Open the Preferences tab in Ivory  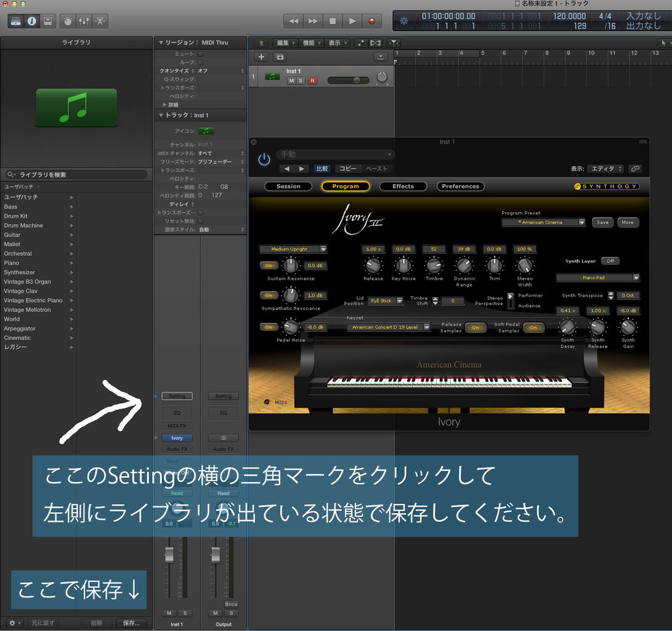point(461,187)
